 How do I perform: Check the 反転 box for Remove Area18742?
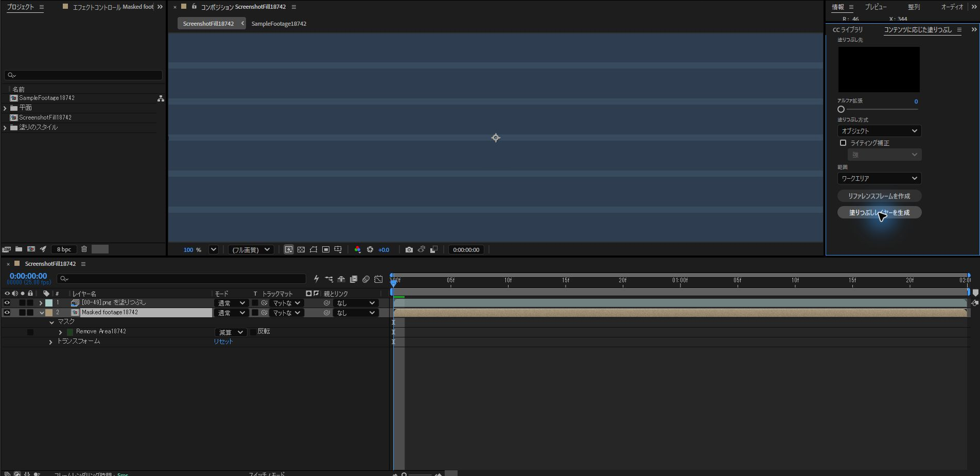253,332
